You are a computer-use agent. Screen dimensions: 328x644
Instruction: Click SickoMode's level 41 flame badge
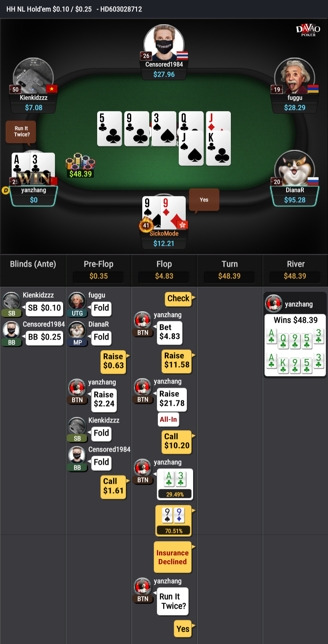[146, 225]
